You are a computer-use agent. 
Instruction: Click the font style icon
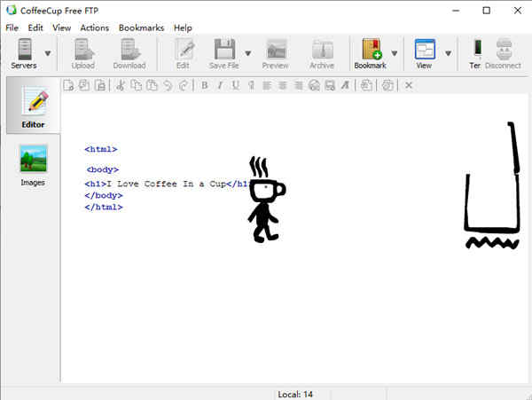346,85
